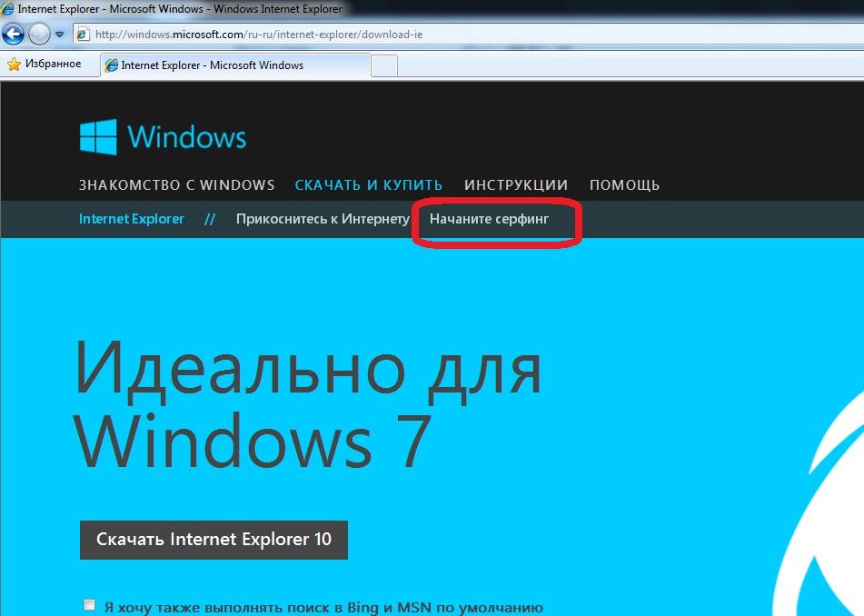864x616 pixels.
Task: Enable the Bing and MSN default search checkbox
Action: coord(89,605)
